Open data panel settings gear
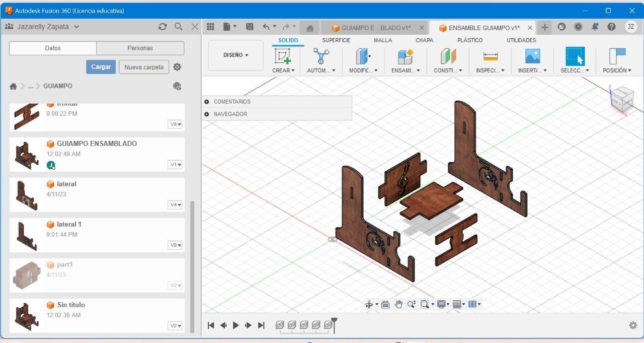 177,67
